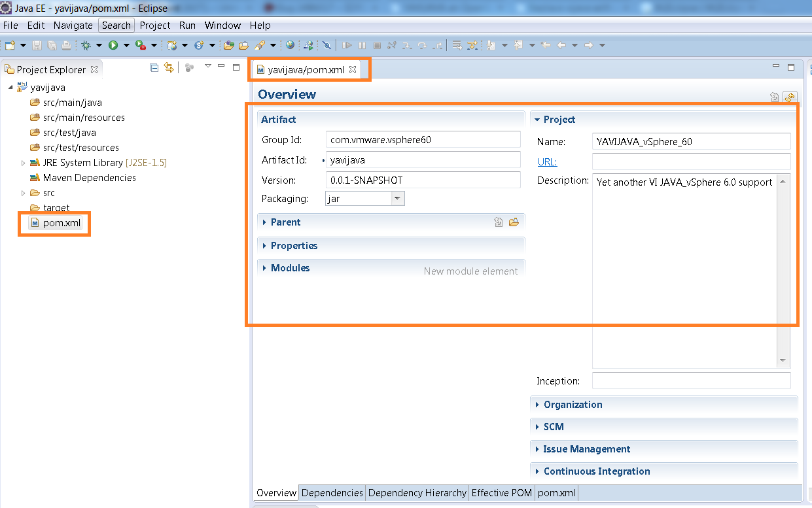The height and width of the screenshot is (508, 812).
Task: Click the Open Task folder icon
Action: (x=243, y=45)
